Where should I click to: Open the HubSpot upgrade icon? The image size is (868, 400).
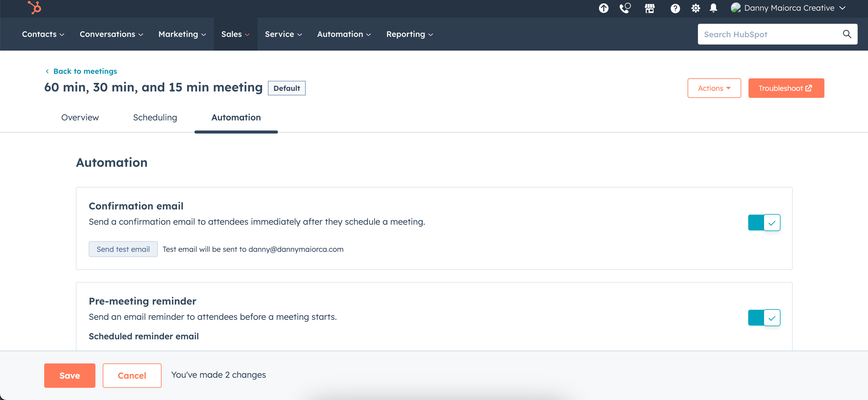(x=603, y=8)
